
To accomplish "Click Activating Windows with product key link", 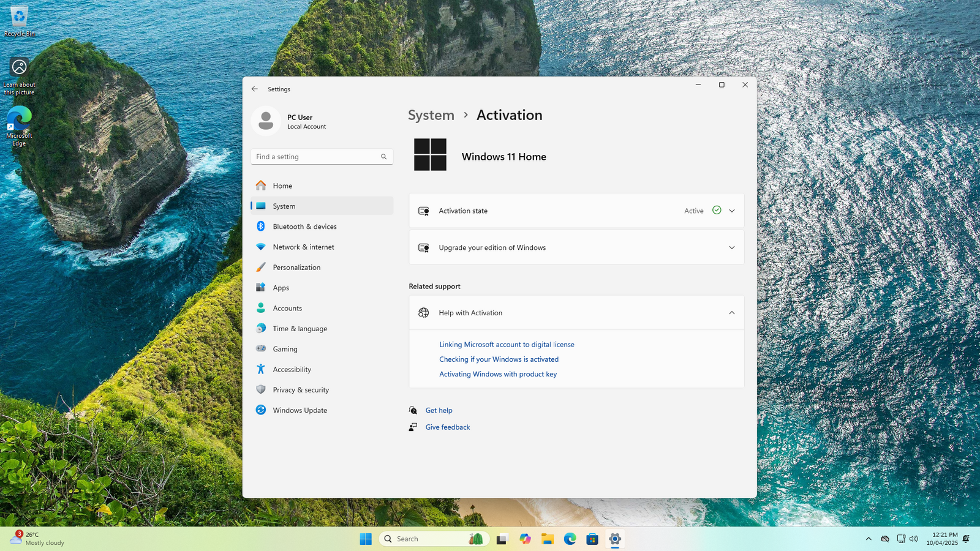I will point(497,374).
